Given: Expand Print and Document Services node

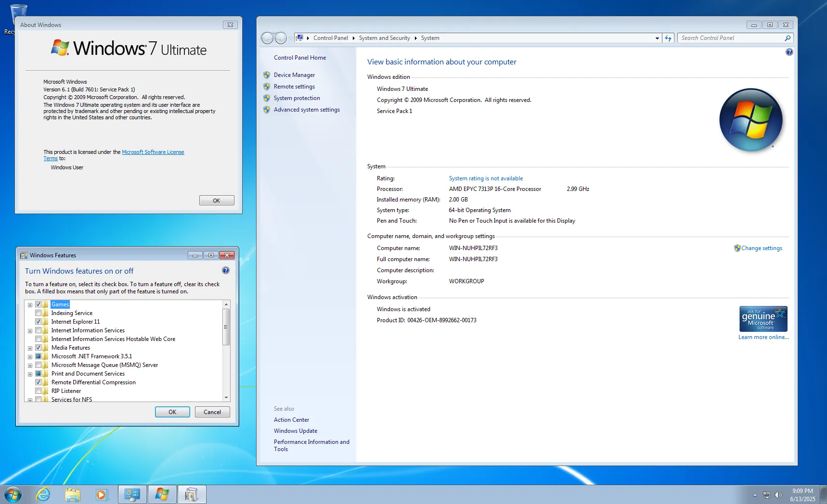Looking at the screenshot, I should tap(30, 374).
